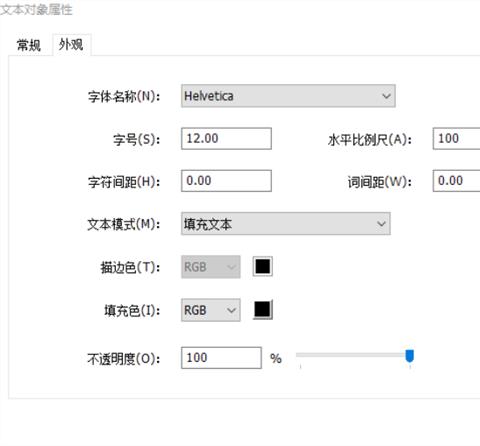Viewport: 480px width, 446px height.
Task: Click the 水平比例尺 input field
Action: pos(456,138)
